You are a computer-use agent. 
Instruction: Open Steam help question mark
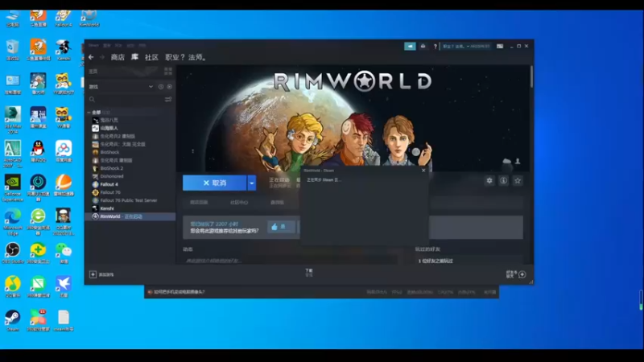436,47
